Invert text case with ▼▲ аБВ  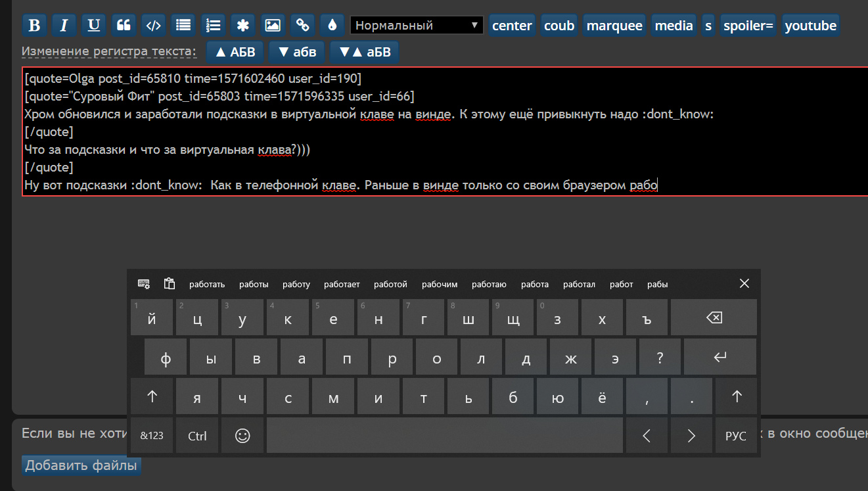[364, 52]
